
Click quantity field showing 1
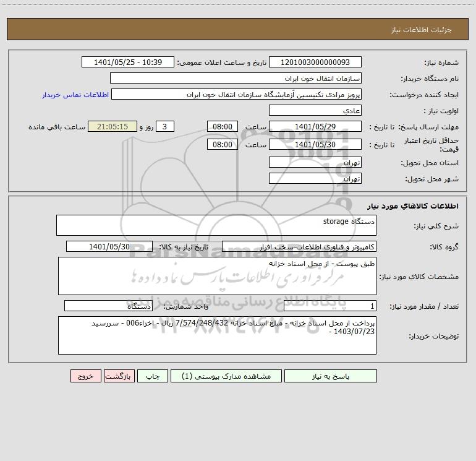pyautogui.click(x=330, y=306)
